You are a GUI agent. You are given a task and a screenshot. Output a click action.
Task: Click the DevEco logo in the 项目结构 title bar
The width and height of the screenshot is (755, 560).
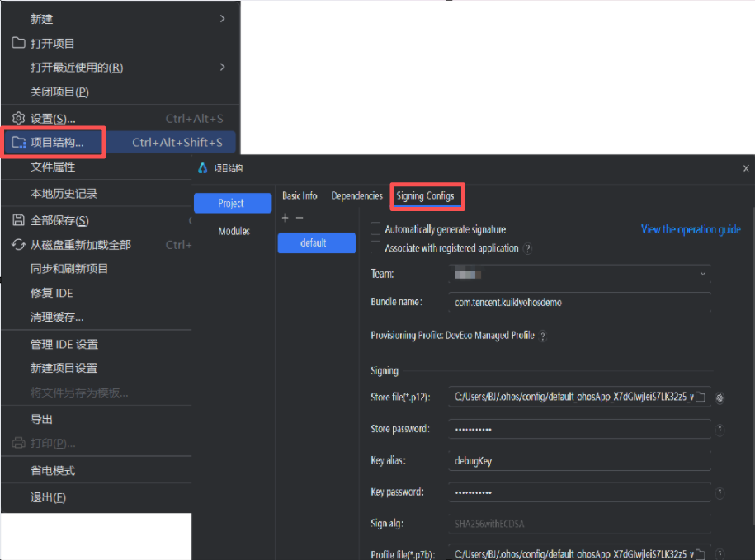(203, 168)
